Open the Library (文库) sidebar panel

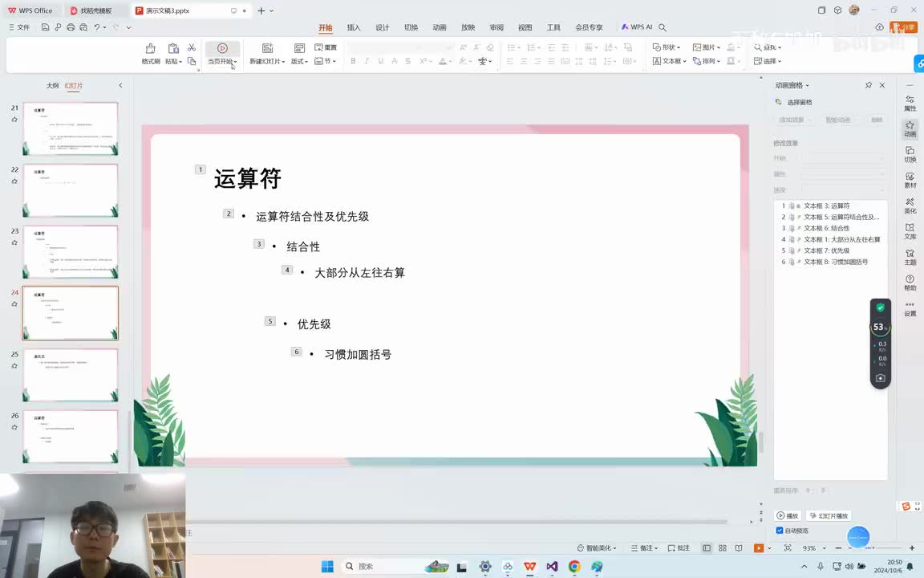(x=910, y=231)
